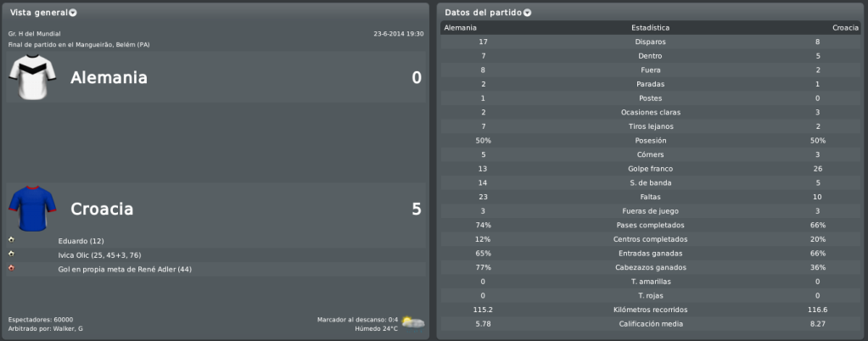Viewport: 868px width, 341px height.
Task: Click the Croacia stats column header
Action: point(846,28)
